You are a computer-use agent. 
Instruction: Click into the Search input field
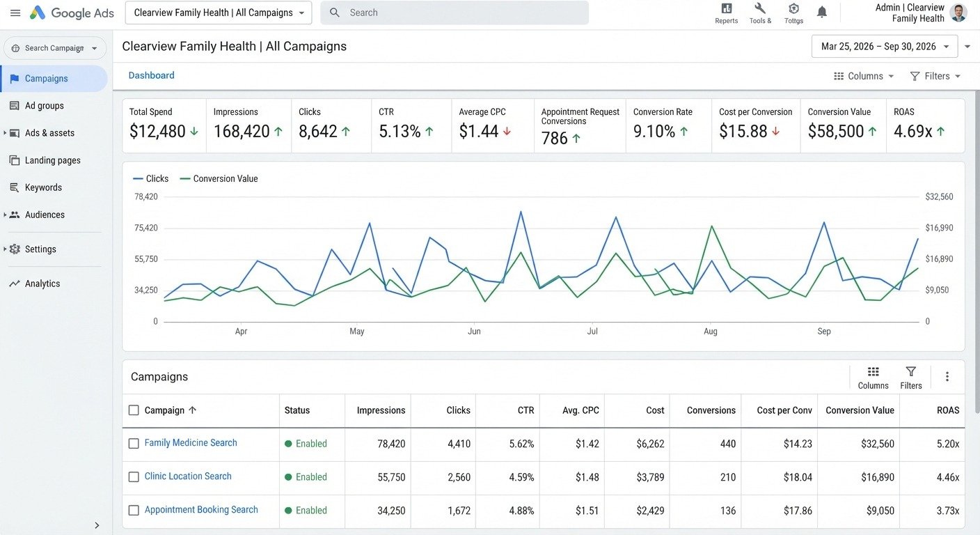(x=455, y=13)
